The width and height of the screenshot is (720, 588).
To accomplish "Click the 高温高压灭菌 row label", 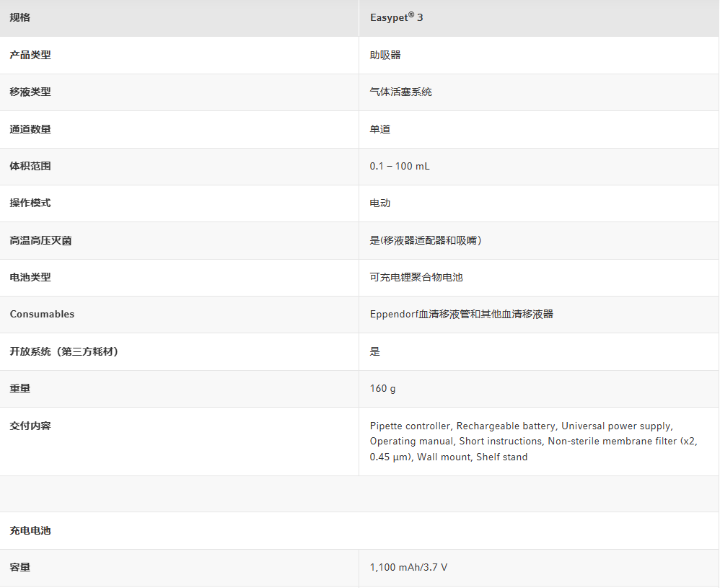I will (x=40, y=241).
